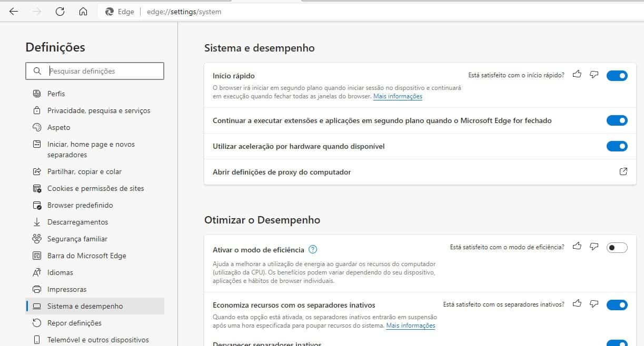Thumbs down for separadores inativos feedback
The height and width of the screenshot is (346, 644).
pyautogui.click(x=594, y=303)
